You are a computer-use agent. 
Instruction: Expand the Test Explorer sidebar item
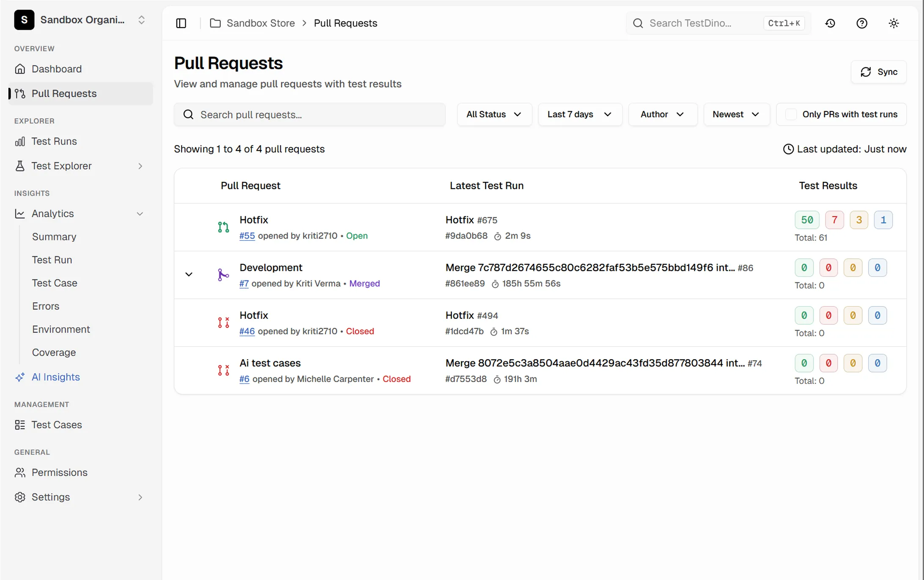pyautogui.click(x=140, y=166)
